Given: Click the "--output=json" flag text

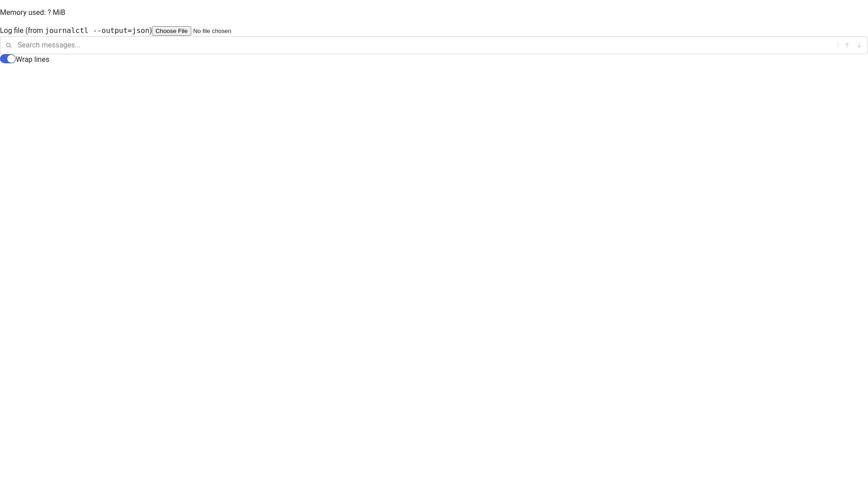Looking at the screenshot, I should [121, 31].
